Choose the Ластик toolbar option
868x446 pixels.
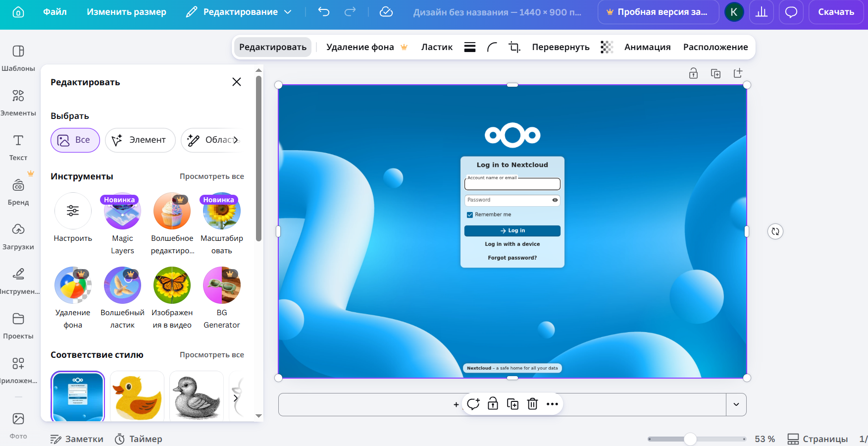click(x=437, y=47)
